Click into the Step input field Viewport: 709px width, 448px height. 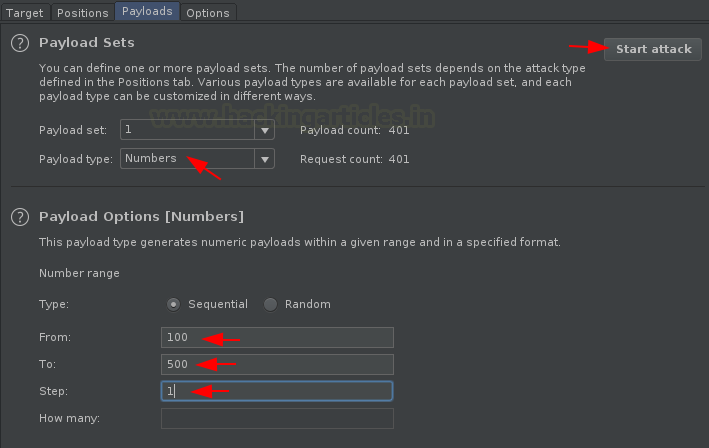point(277,391)
